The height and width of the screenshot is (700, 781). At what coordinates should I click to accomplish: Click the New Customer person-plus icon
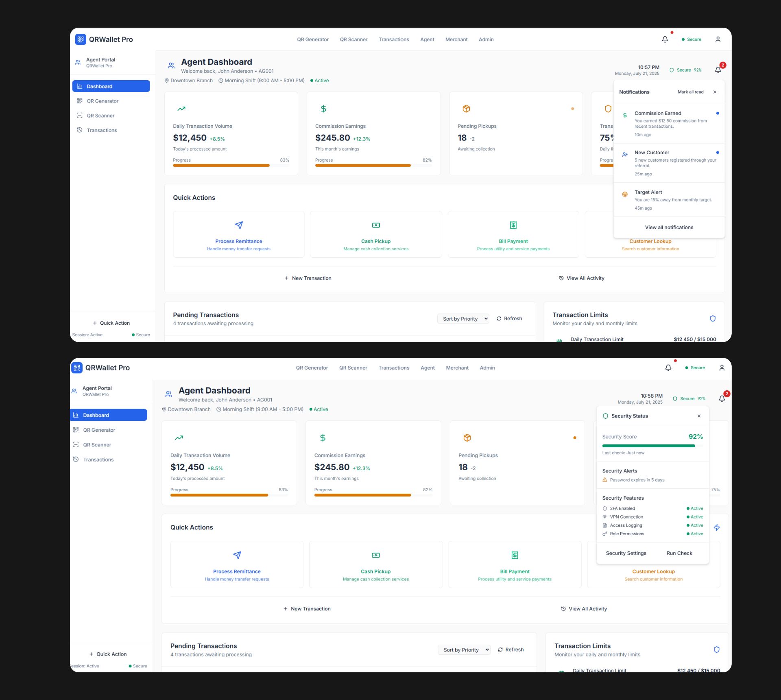pos(625,155)
